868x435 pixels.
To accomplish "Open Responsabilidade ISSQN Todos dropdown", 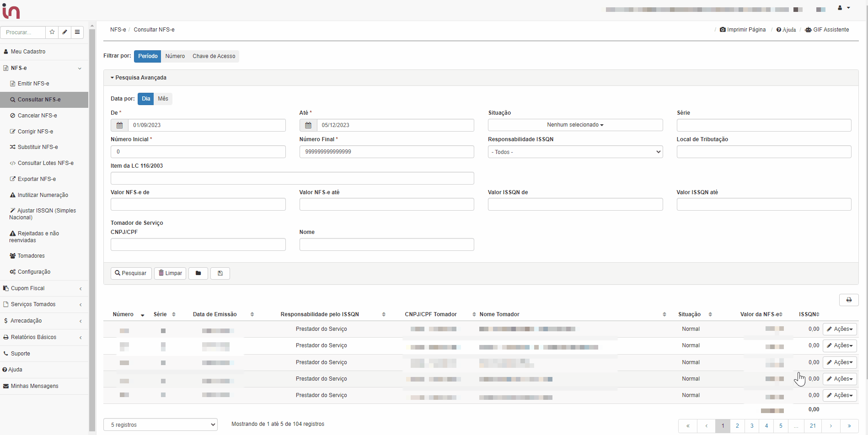I will coord(575,152).
